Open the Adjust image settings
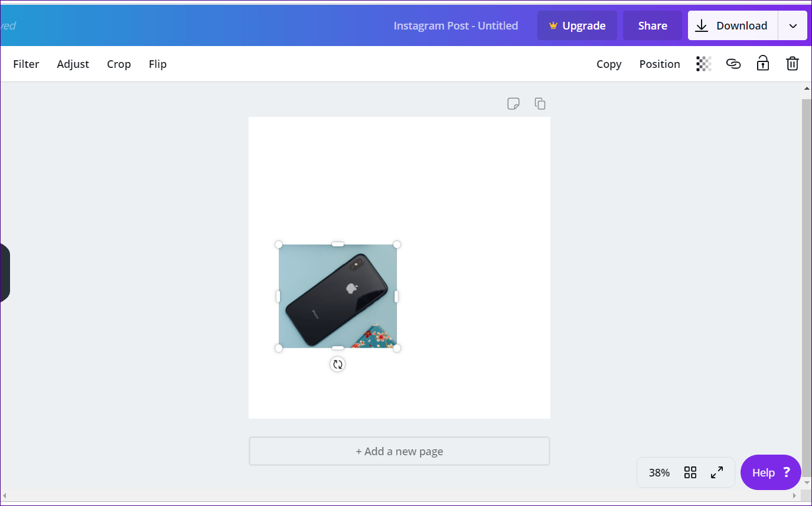Viewport: 812px width, 506px height. (73, 64)
